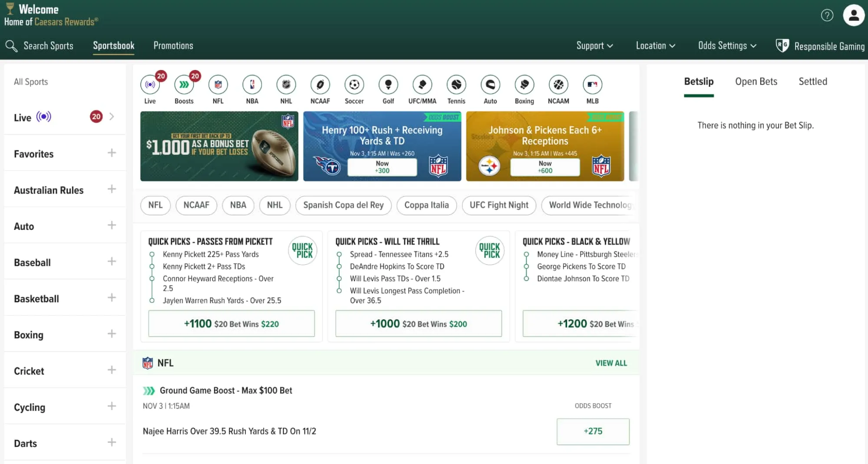Click the Quick Pick badge for Will The Thrill
868x464 pixels.
pos(489,251)
